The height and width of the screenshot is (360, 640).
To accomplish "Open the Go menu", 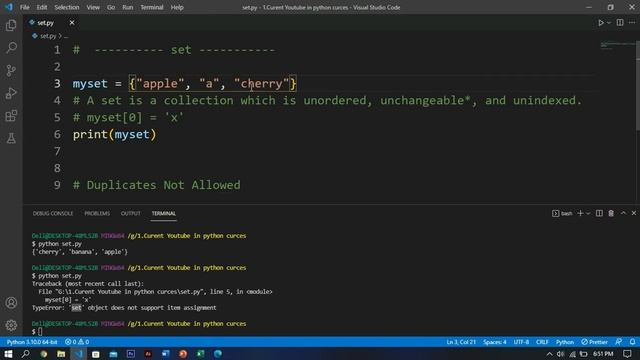I will coord(111,7).
